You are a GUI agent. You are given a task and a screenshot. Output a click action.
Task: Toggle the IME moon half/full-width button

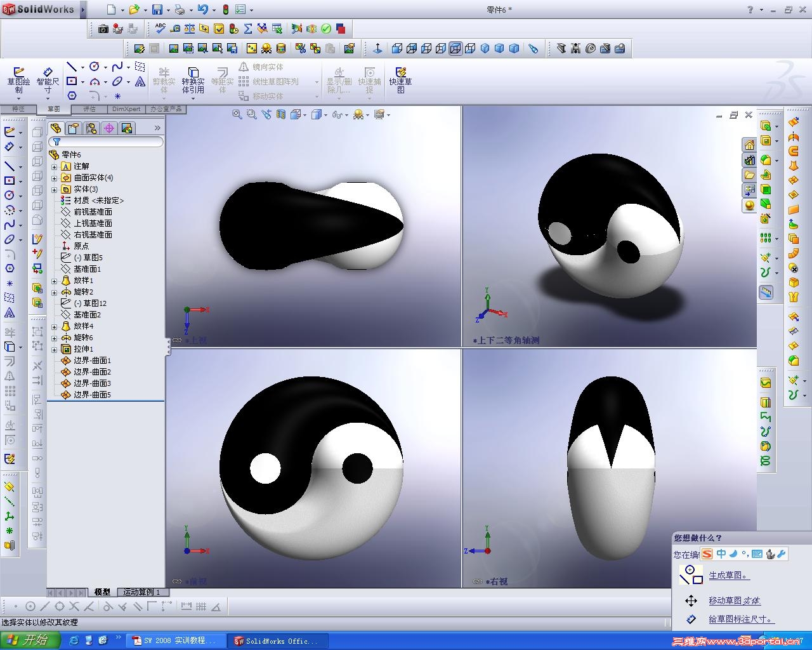click(733, 554)
